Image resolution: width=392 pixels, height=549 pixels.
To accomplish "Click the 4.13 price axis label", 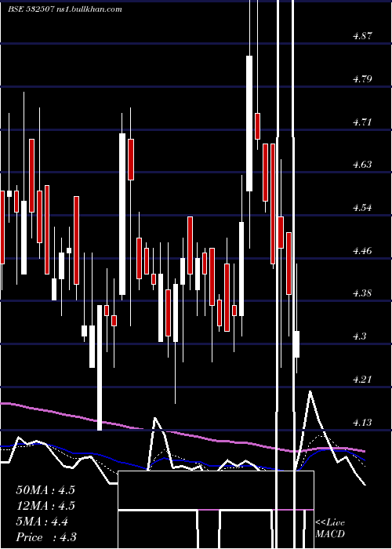I will 362,423.
